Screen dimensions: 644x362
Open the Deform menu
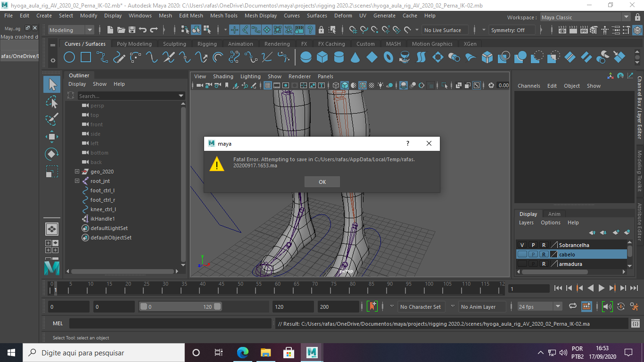click(343, 15)
